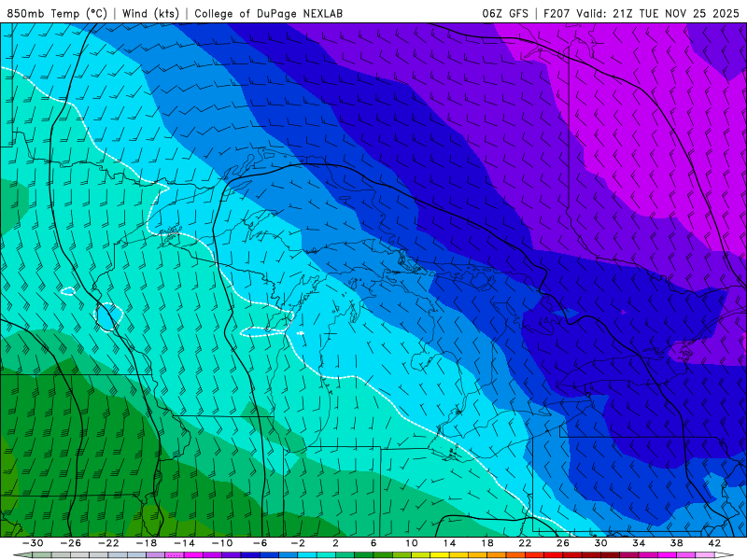The height and width of the screenshot is (560, 747).
Task: Select the positive 30 value on the scale
Action: pos(600,543)
